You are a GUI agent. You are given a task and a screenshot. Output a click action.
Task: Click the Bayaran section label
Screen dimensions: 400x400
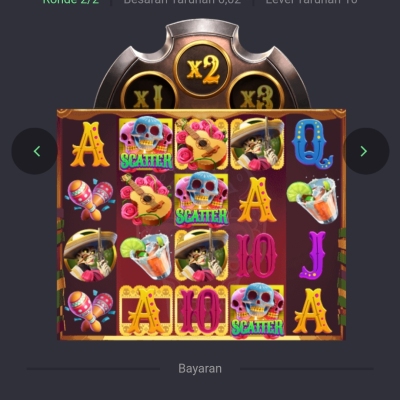pos(200,369)
